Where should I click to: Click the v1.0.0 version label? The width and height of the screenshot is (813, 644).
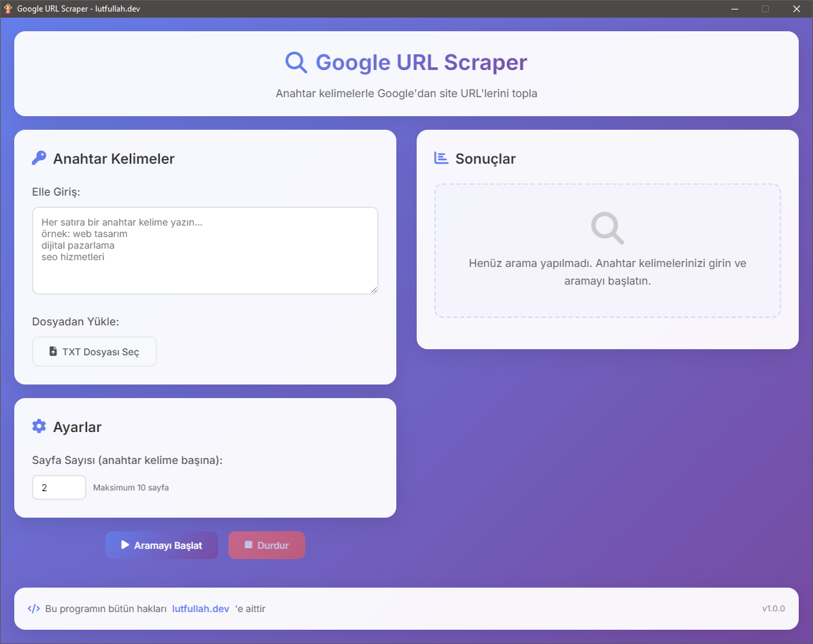pos(774,608)
